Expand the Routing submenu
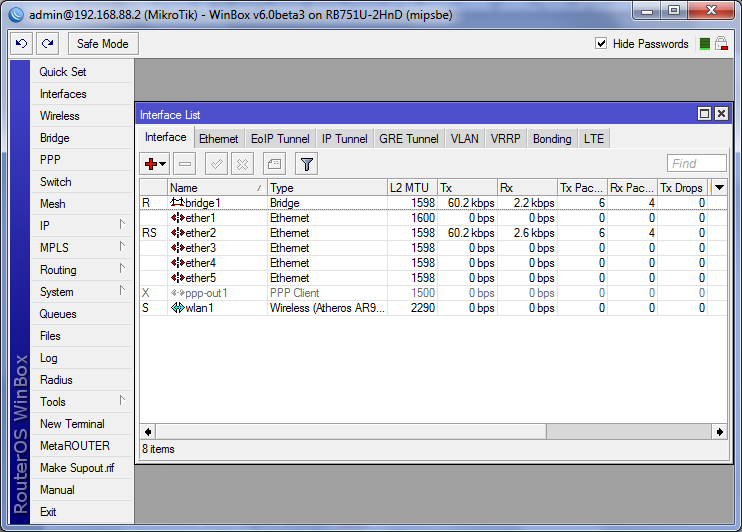 pyautogui.click(x=122, y=269)
